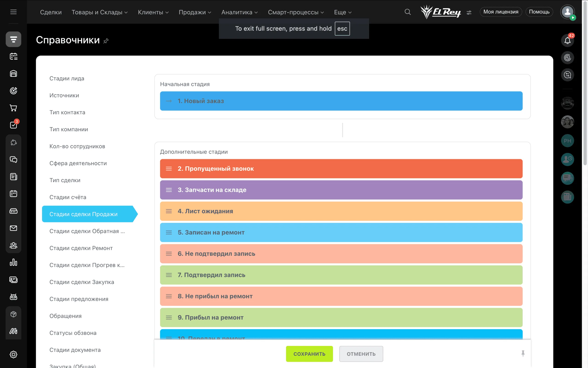Select Стадии сделки Ремонт directory
The image size is (588, 368).
pos(81,248)
